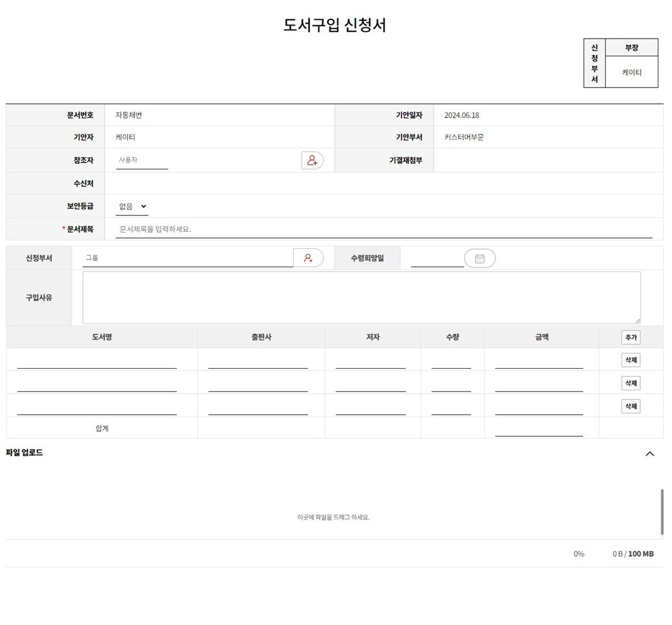Click the 저자 column header
Screen dimensions: 672x625
(373, 338)
